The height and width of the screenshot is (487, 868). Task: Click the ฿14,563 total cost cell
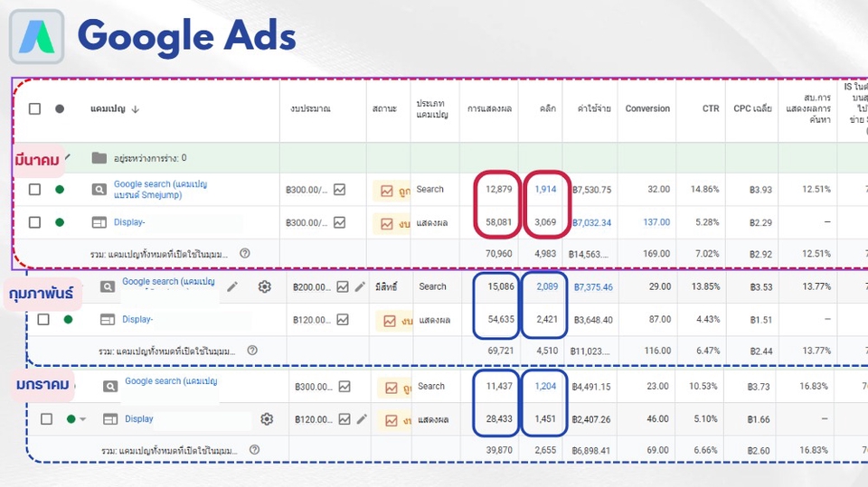point(590,254)
